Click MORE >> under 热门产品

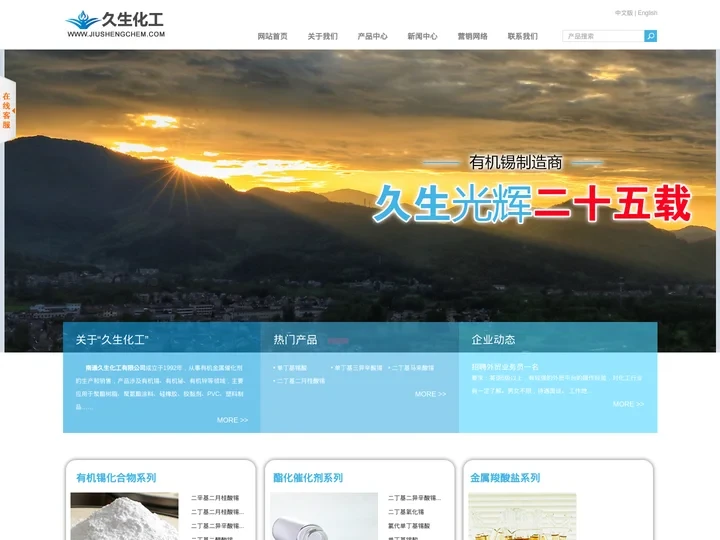coord(430,394)
